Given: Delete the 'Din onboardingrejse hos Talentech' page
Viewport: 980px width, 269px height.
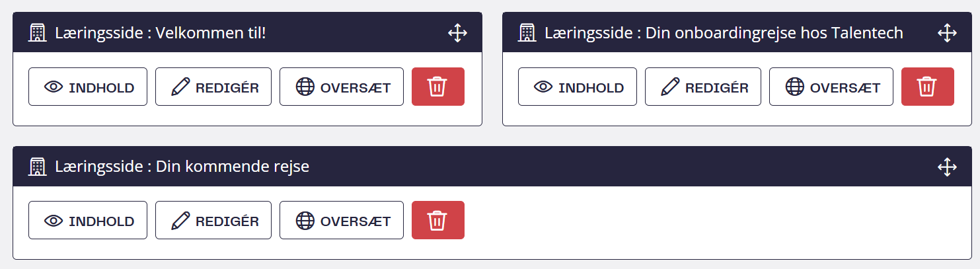Looking at the screenshot, I should 927,87.
